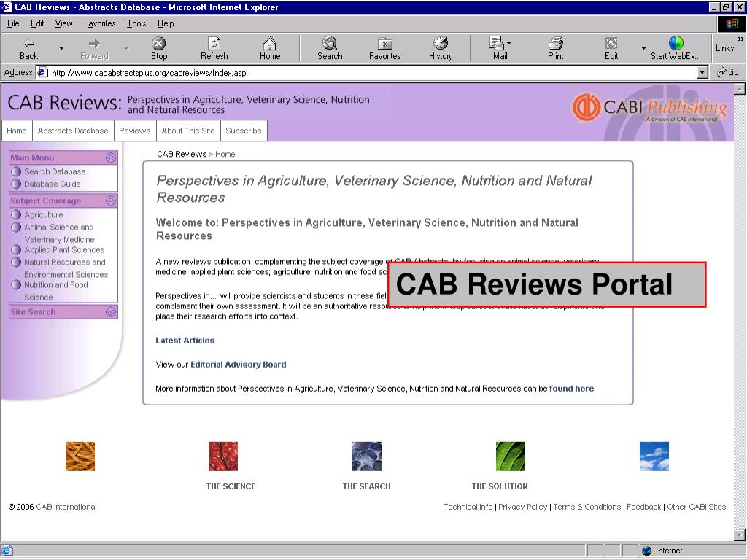The image size is (747, 560).
Task: Click the Go button beside the address bar
Action: [x=728, y=72]
